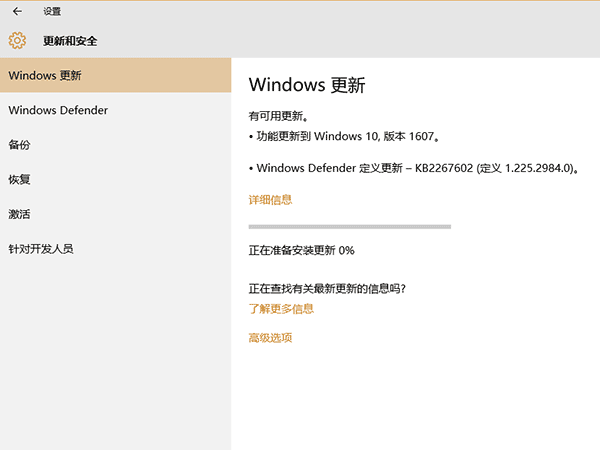Click the update install progress bar

pyautogui.click(x=350, y=227)
